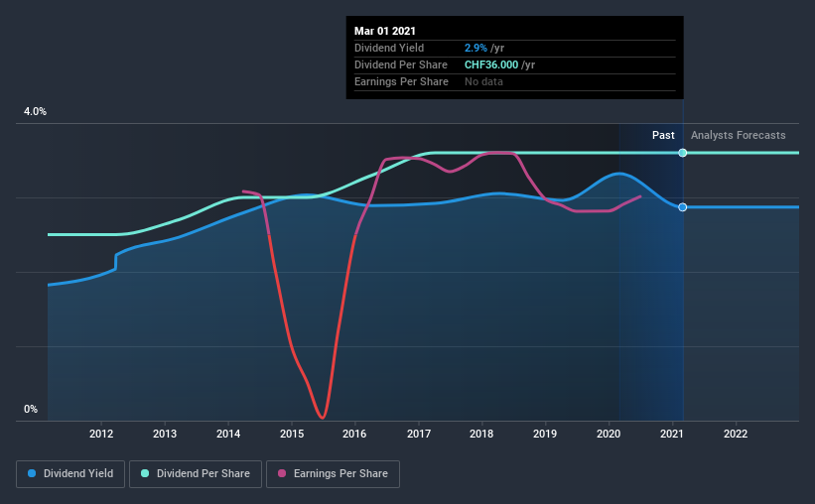Click the 0% y-axis label

pos(31,410)
